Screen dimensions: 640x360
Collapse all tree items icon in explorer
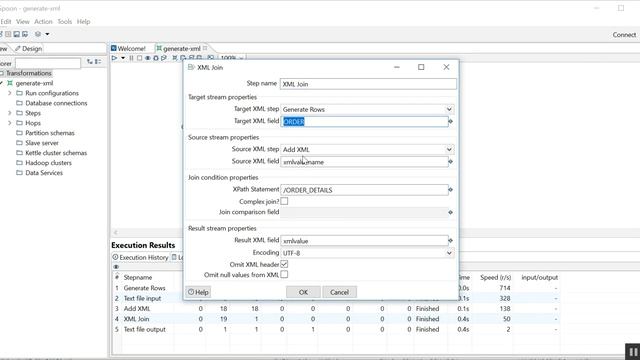pyautogui.click(x=98, y=62)
